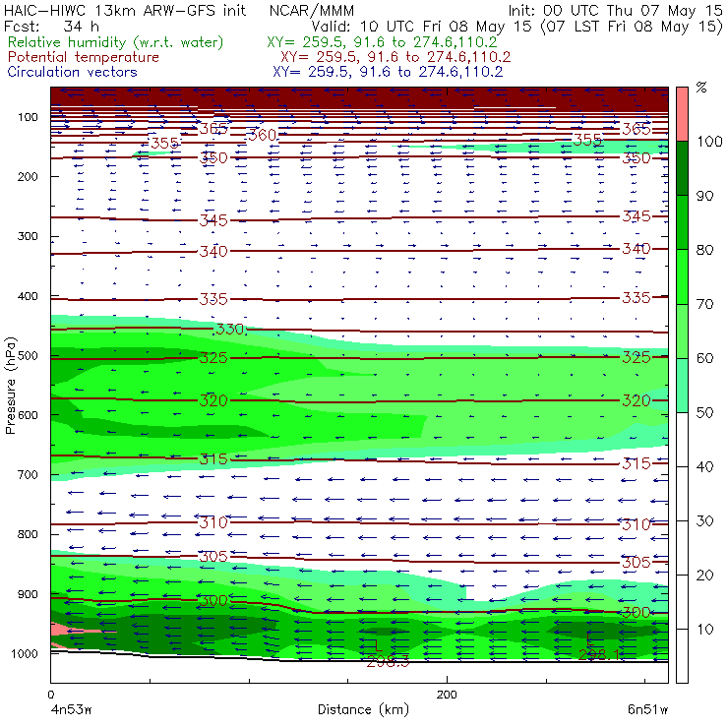Click the '40' colorbar tick label

click(704, 466)
